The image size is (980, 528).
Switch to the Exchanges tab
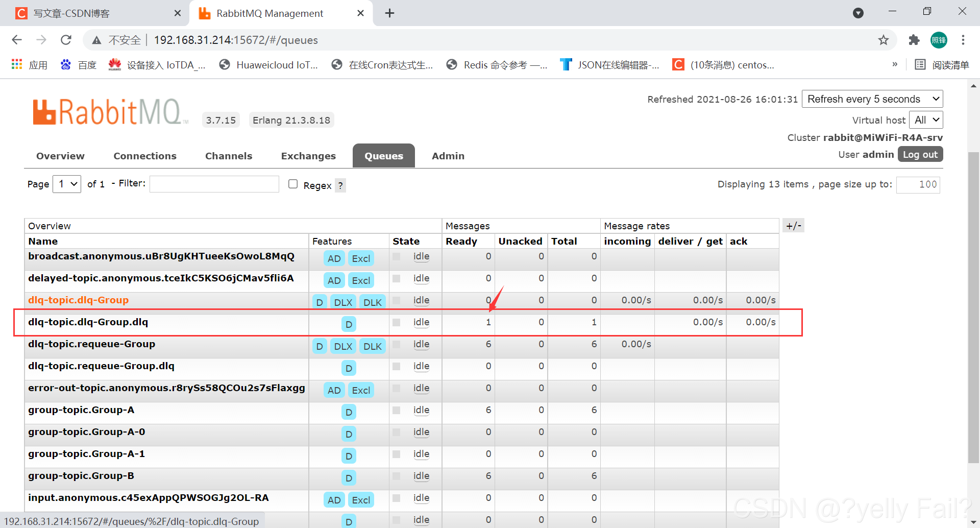[308, 156]
